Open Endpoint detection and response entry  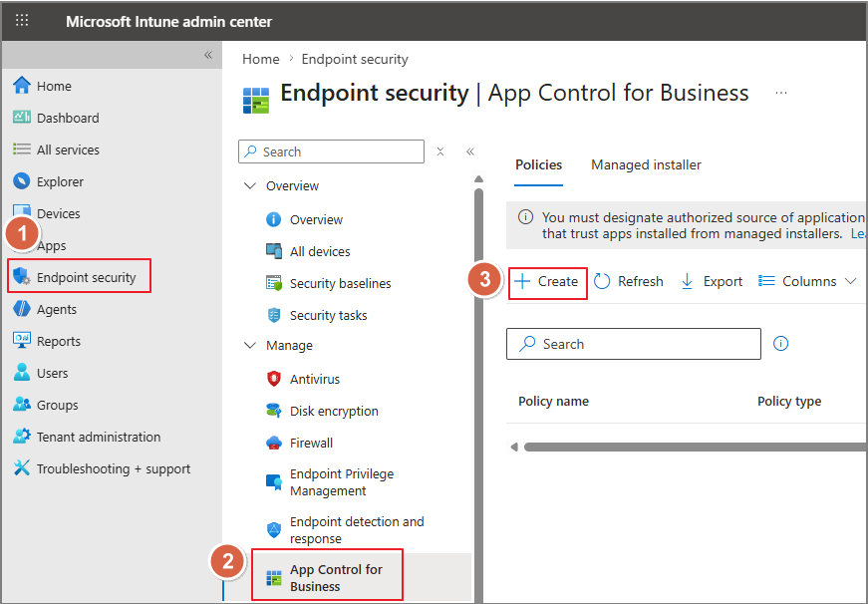coord(357,530)
